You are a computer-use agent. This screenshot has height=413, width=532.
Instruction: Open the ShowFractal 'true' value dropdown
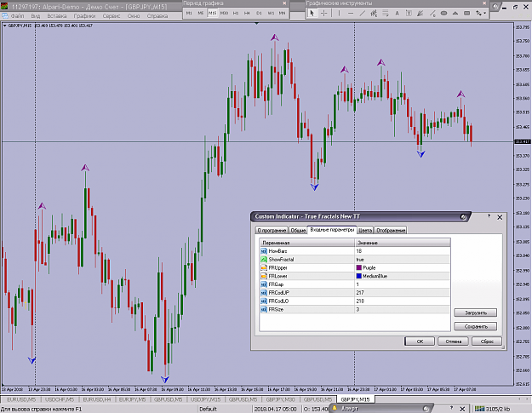click(x=403, y=259)
